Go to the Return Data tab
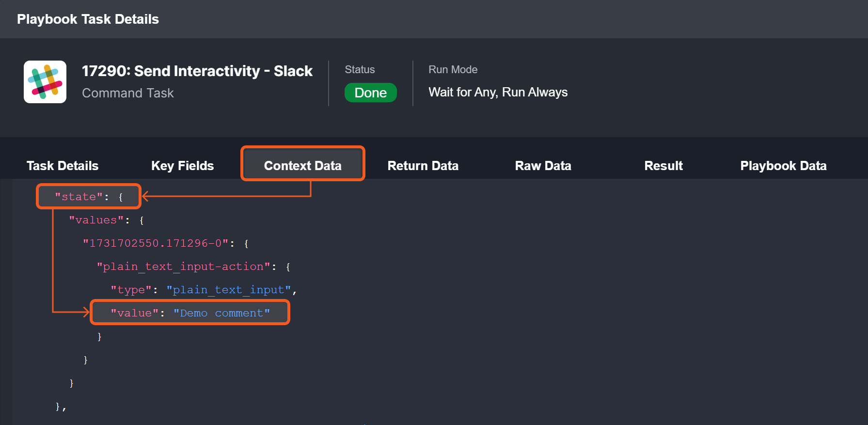868x425 pixels. [423, 166]
